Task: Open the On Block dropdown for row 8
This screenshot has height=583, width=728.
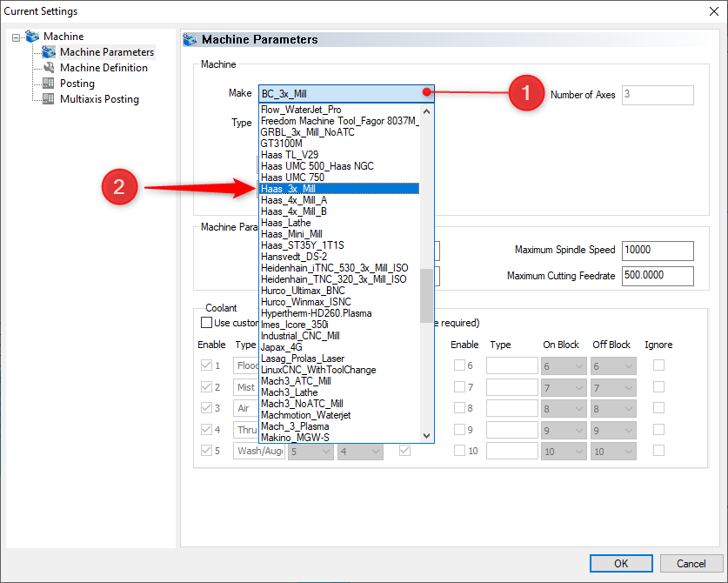Action: click(x=562, y=409)
